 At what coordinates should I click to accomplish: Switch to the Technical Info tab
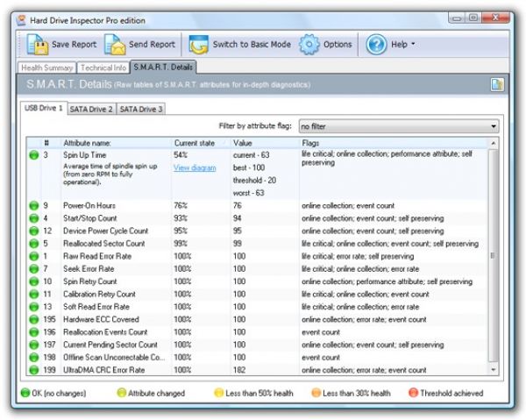tap(103, 67)
